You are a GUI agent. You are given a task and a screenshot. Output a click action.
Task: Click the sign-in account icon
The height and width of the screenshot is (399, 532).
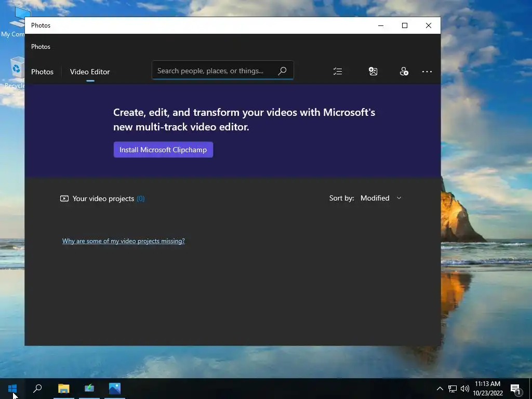(404, 71)
